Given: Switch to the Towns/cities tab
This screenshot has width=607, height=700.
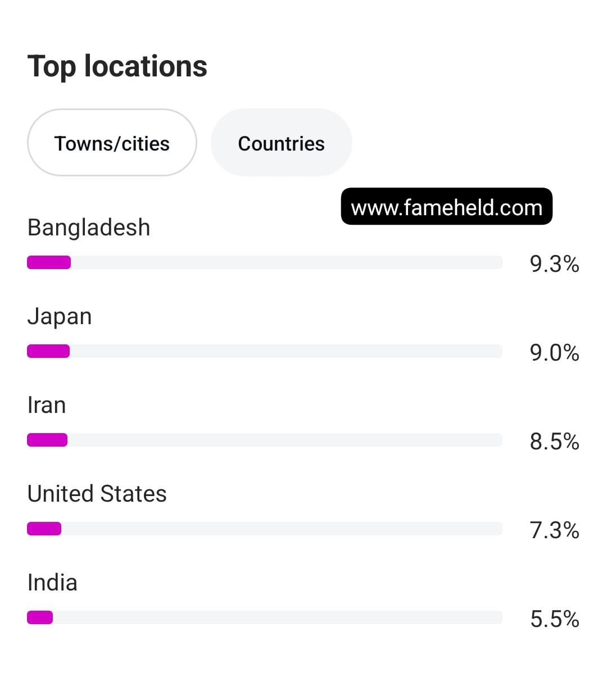Looking at the screenshot, I should [x=112, y=143].
